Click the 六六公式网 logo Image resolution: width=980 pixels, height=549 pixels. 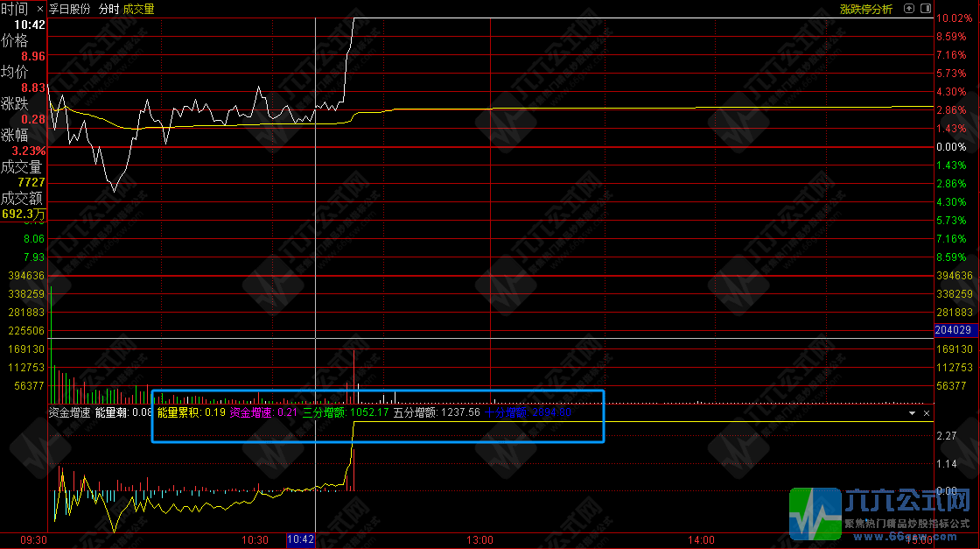coord(882,512)
